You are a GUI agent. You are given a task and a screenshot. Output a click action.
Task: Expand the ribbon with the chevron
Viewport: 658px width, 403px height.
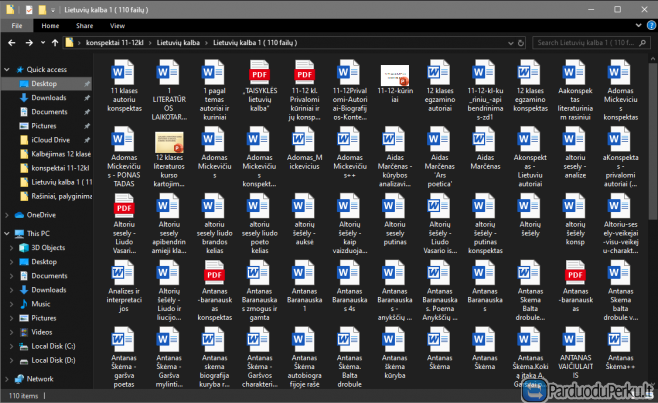click(637, 25)
